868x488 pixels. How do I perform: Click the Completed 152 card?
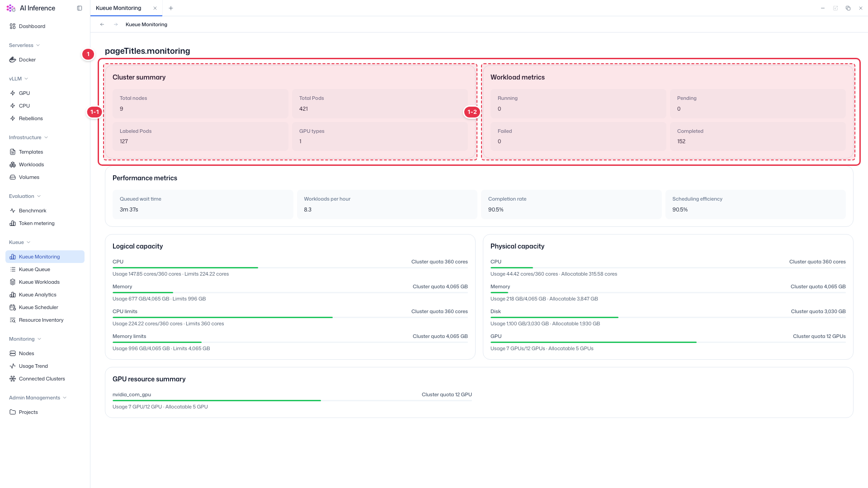pos(758,136)
